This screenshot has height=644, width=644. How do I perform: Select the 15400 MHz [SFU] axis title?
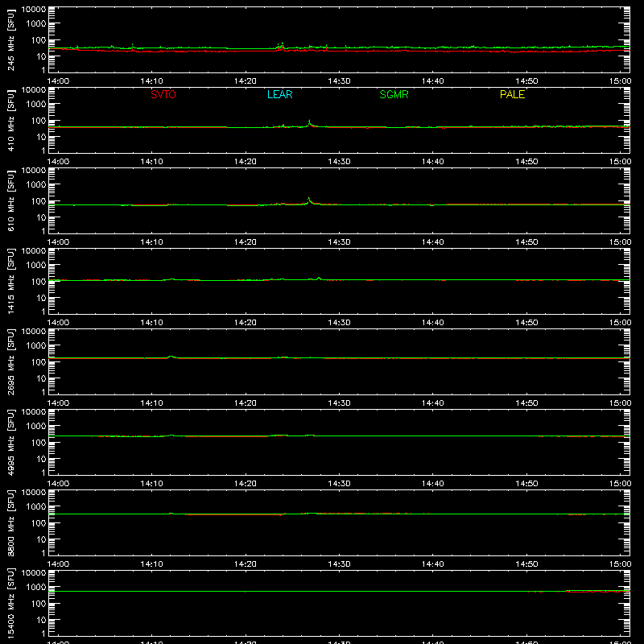(x=11, y=603)
